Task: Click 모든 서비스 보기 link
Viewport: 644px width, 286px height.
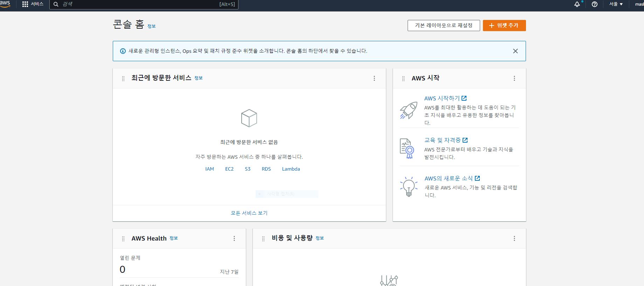Action: tap(249, 213)
